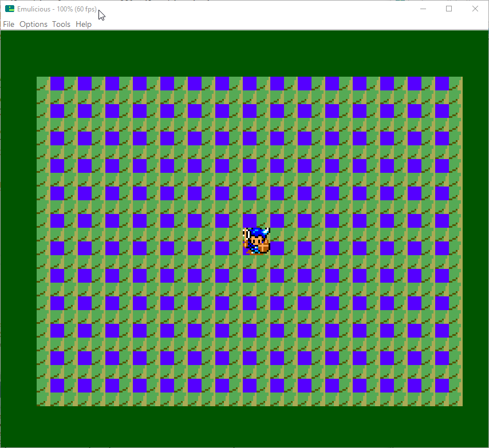Viewport: 489px width, 448px height.
Task: Click the dark green border below the map
Action: click(244, 426)
